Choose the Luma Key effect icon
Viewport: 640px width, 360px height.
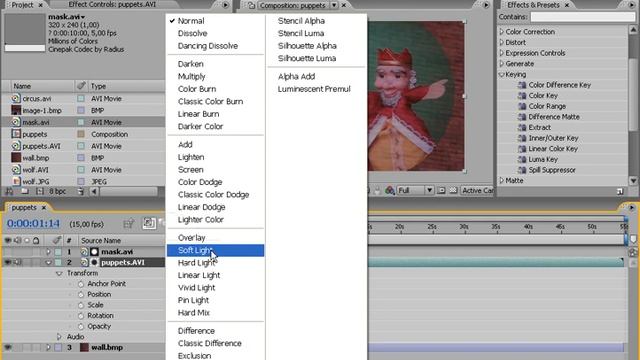pos(522,159)
